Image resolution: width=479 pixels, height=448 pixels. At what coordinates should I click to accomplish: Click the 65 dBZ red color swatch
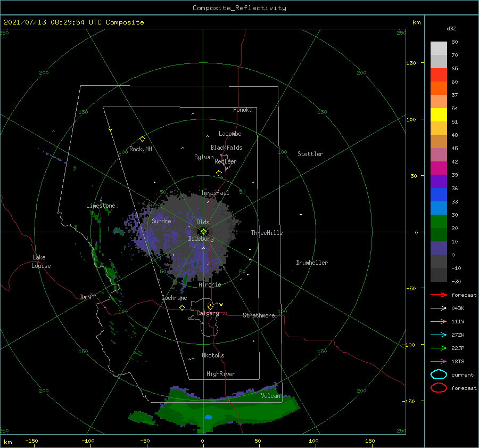(x=439, y=75)
